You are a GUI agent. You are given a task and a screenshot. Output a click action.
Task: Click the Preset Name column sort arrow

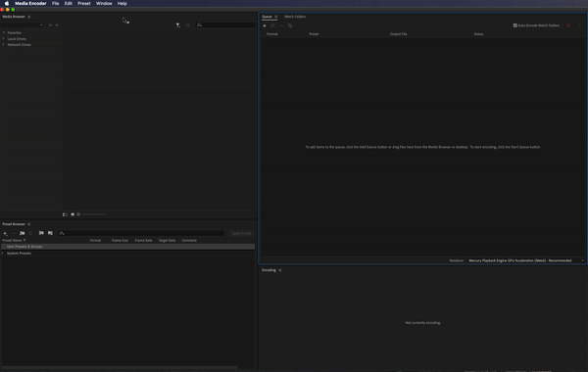point(24,240)
